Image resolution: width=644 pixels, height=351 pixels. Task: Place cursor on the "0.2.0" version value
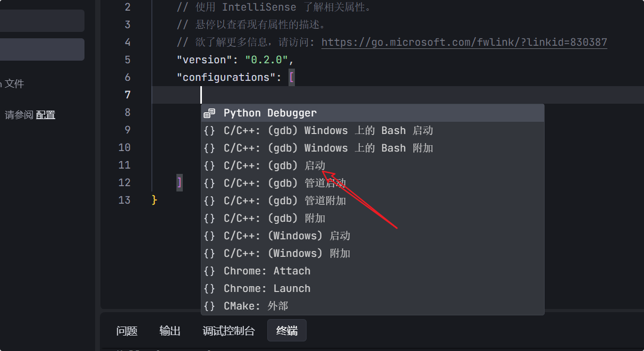[266, 60]
